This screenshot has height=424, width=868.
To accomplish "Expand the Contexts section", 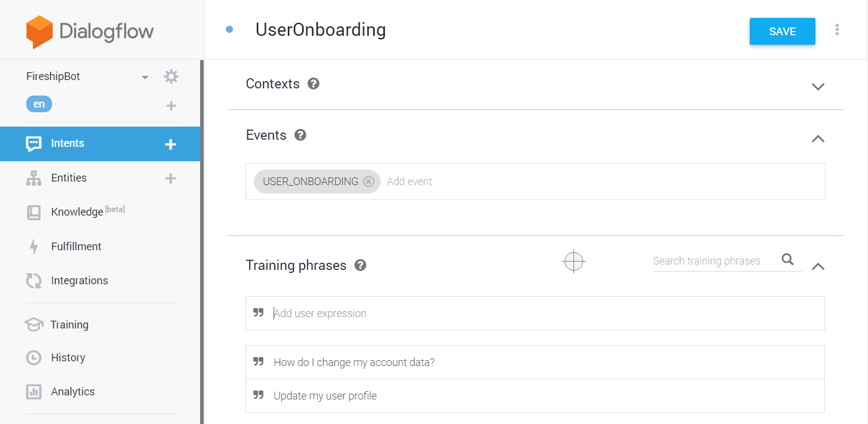I will point(818,87).
